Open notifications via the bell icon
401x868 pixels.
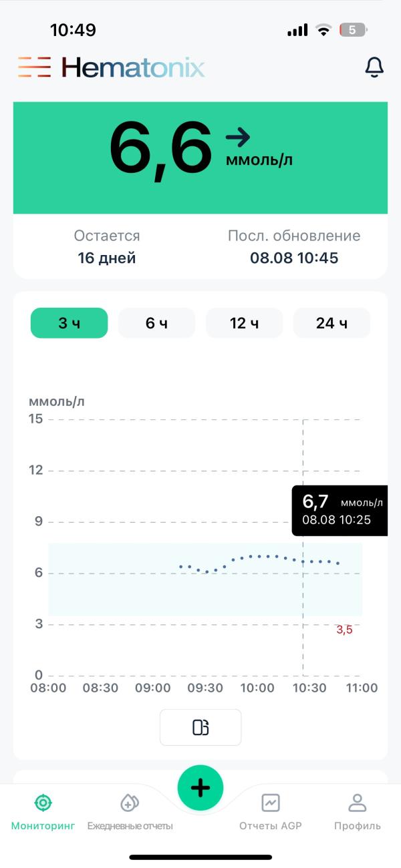click(x=374, y=67)
